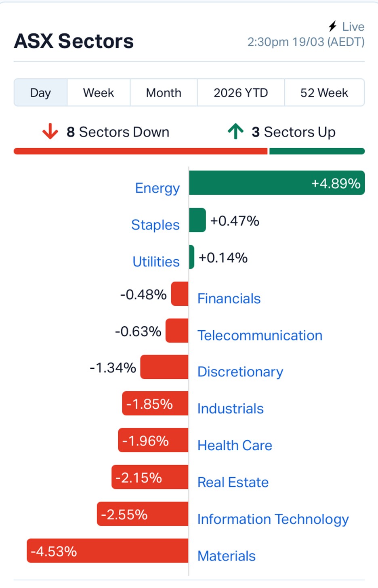Open the Energy sector link

(x=157, y=188)
